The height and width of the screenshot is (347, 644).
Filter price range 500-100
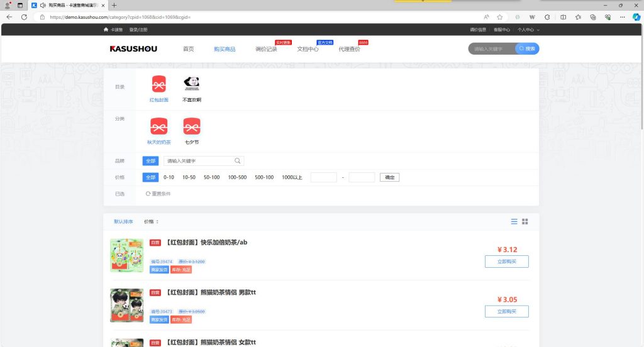pos(264,177)
